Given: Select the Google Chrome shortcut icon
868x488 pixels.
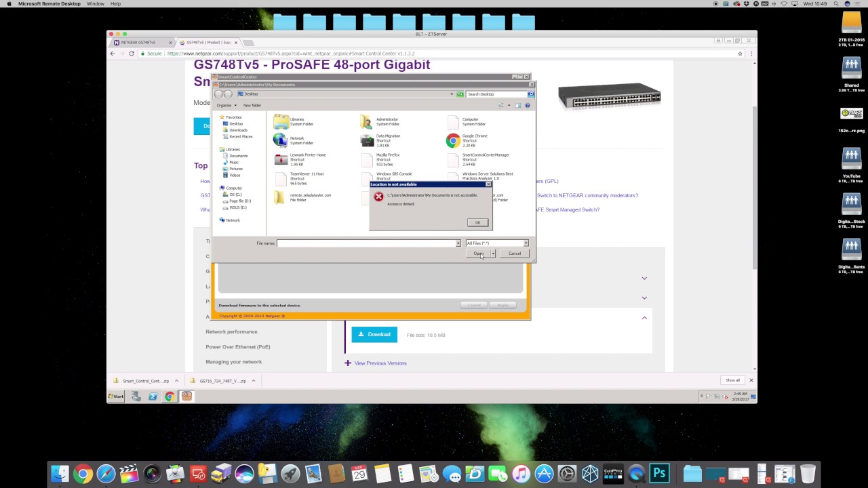Looking at the screenshot, I should (x=453, y=140).
